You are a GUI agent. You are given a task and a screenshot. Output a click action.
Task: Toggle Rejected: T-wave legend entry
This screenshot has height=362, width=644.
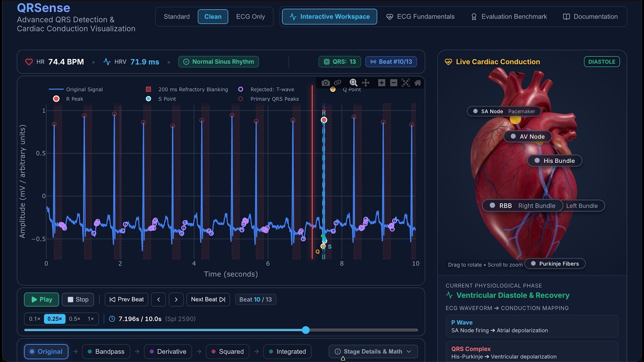coord(266,89)
